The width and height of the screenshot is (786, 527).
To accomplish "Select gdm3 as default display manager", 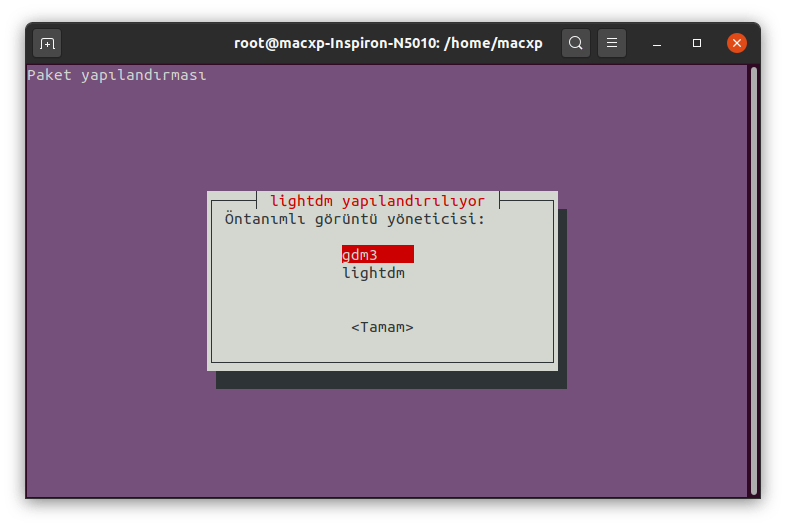I will click(x=378, y=254).
